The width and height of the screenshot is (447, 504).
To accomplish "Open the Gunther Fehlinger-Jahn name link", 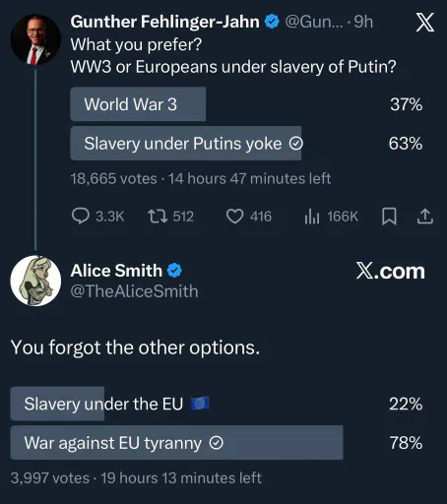I will pos(164,22).
